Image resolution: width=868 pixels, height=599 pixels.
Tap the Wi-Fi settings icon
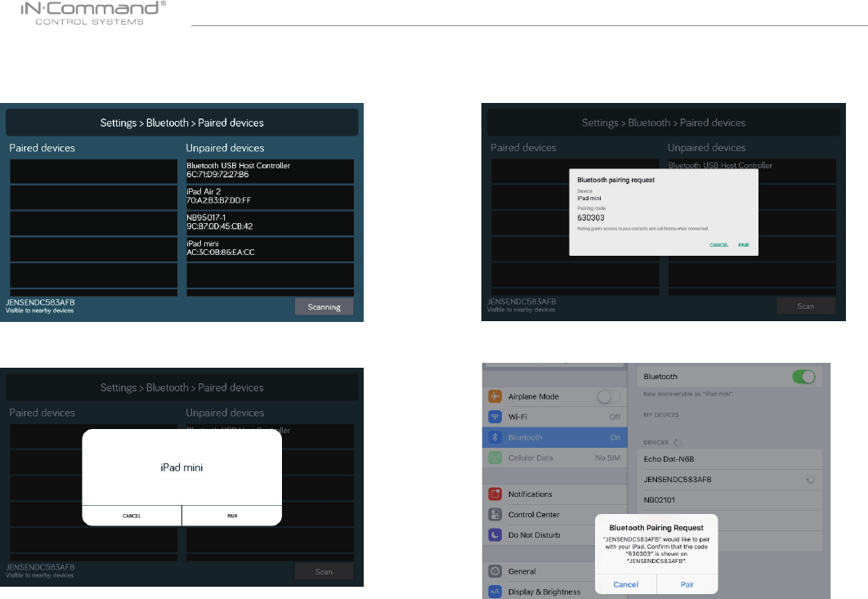point(495,417)
